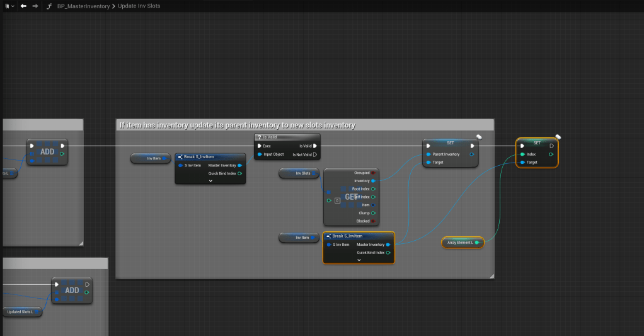Screen dimensions: 644x336
Task: Select the Inv Slots variable node
Action: pos(299,173)
